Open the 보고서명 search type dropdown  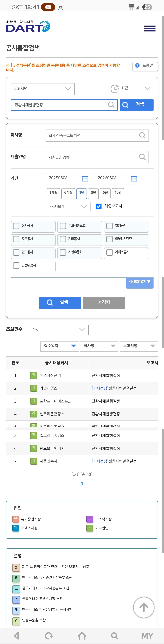click(x=42, y=89)
